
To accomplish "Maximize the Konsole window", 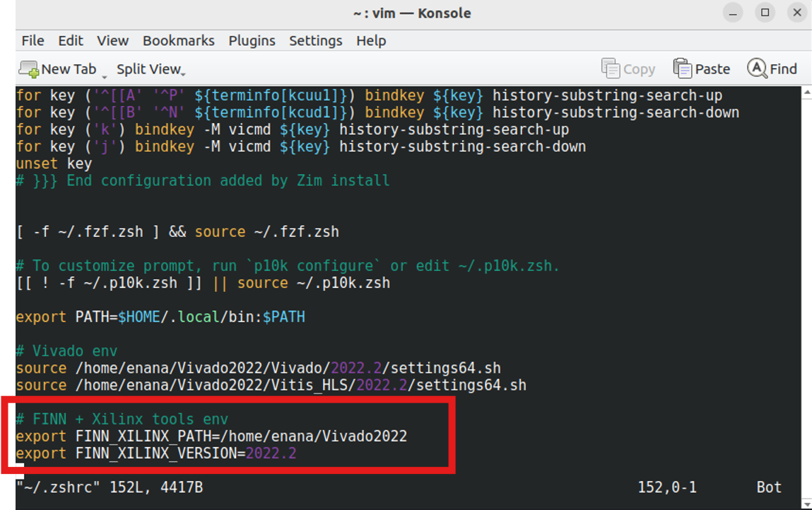I will (765, 13).
